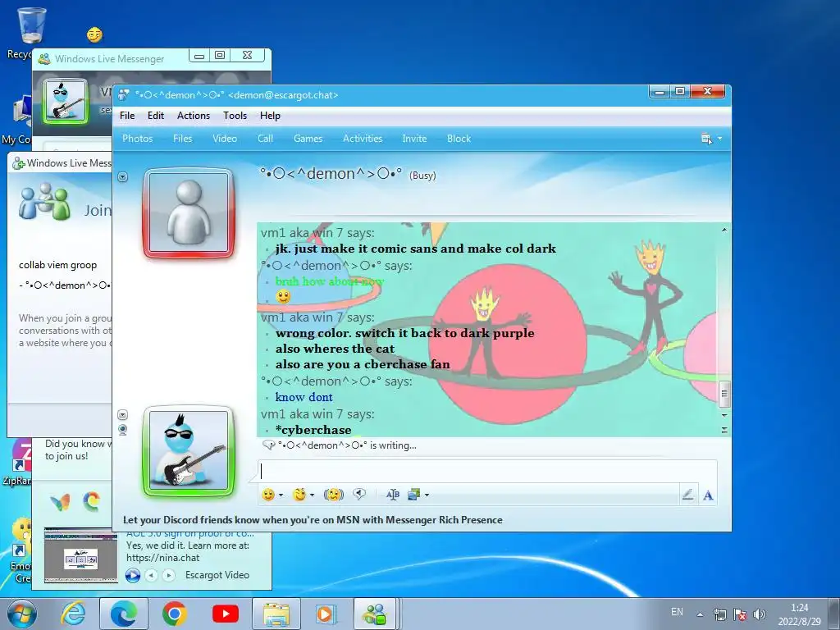Image resolution: width=840 pixels, height=630 pixels.
Task: Click the AB font style icon
Action: [x=393, y=495]
